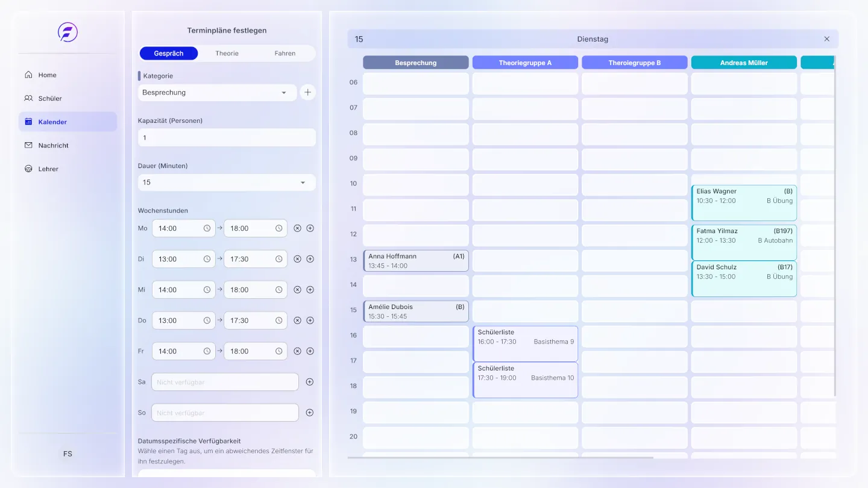Select the Andreas Müller column header
The height and width of the screenshot is (488, 868).
click(744, 63)
